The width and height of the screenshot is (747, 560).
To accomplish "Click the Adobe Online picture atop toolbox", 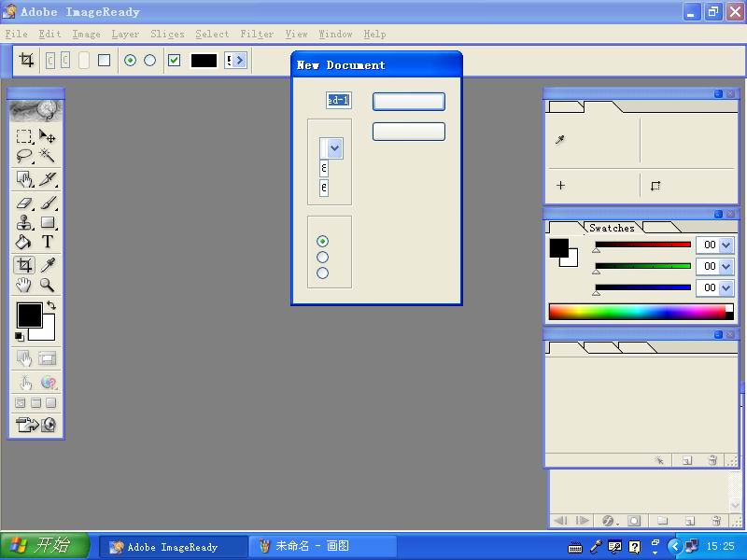I will [36, 110].
